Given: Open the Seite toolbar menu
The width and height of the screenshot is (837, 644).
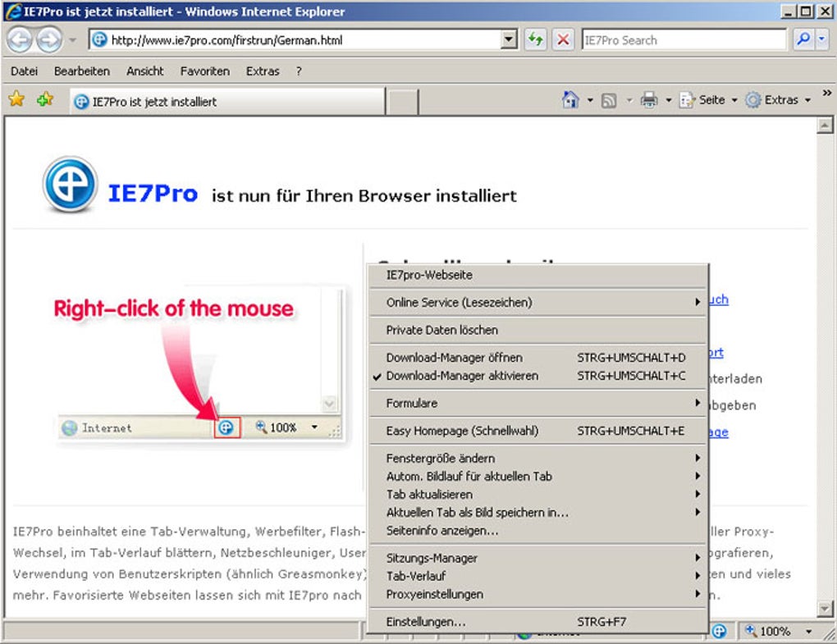Looking at the screenshot, I should pos(708,100).
